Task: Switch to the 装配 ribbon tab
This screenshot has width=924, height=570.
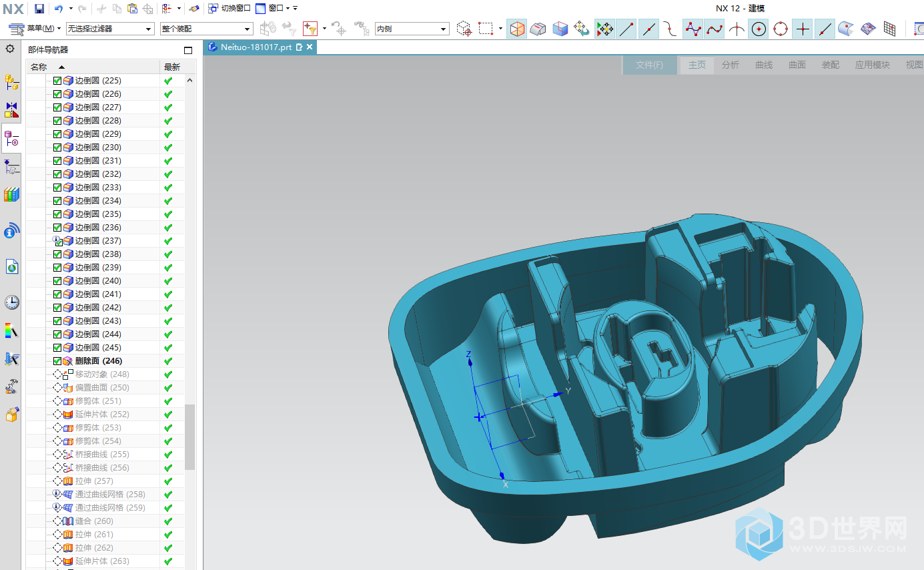Action: point(831,65)
